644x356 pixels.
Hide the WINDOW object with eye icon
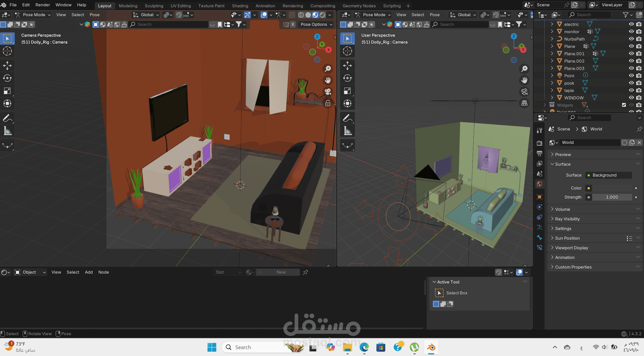pos(631,98)
